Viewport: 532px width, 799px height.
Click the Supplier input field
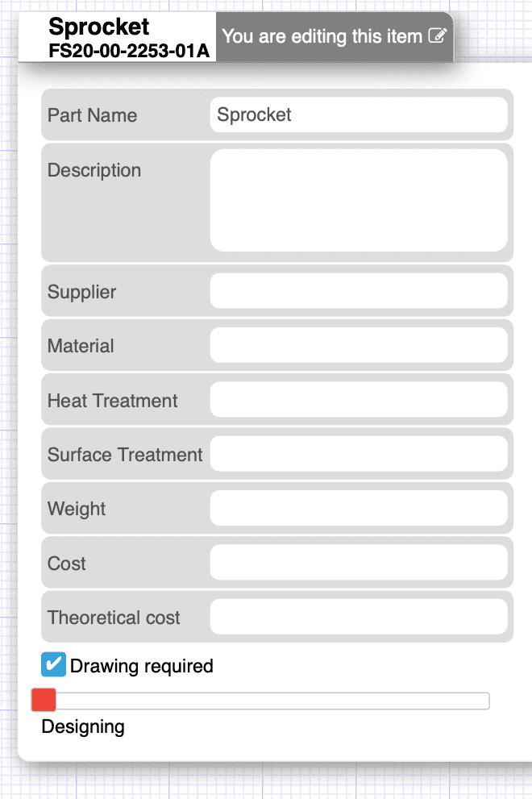[x=359, y=290]
